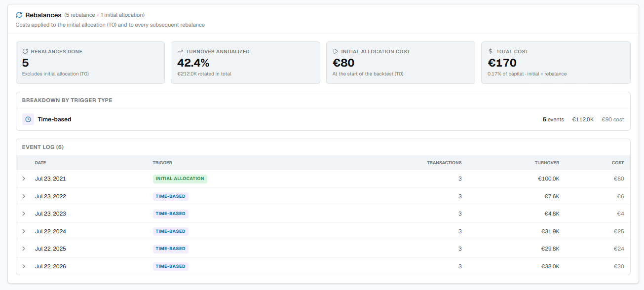This screenshot has width=644, height=290.
Task: Click the Rebalances Done cycle icon
Action: [25, 51]
